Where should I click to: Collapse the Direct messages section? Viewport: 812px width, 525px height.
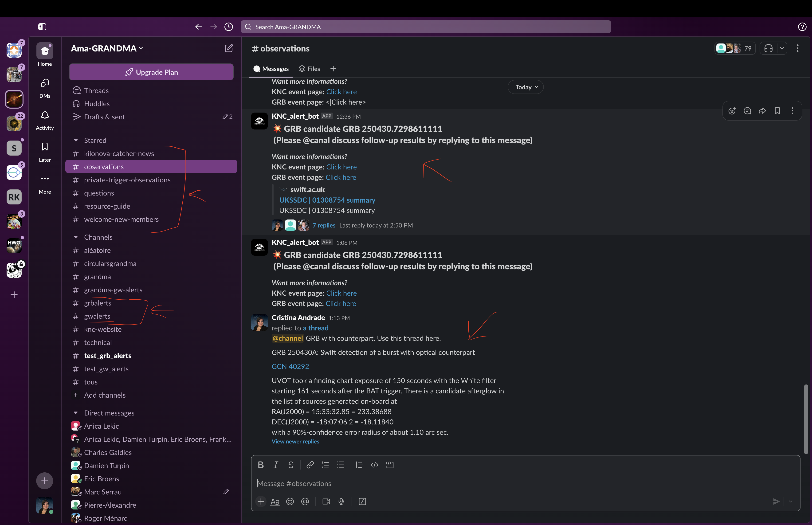coord(76,413)
